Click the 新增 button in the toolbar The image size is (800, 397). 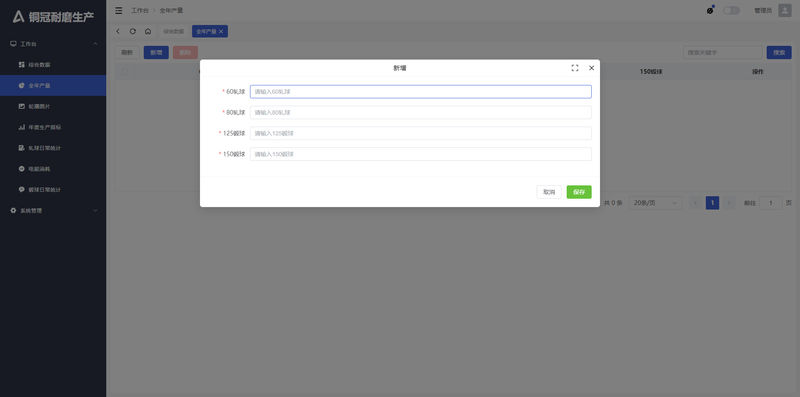point(156,53)
